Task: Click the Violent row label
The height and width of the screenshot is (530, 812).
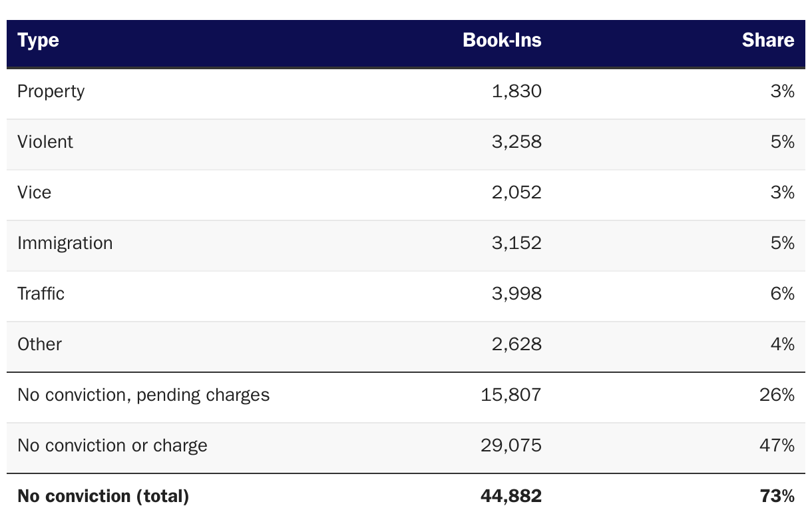Action: [45, 142]
